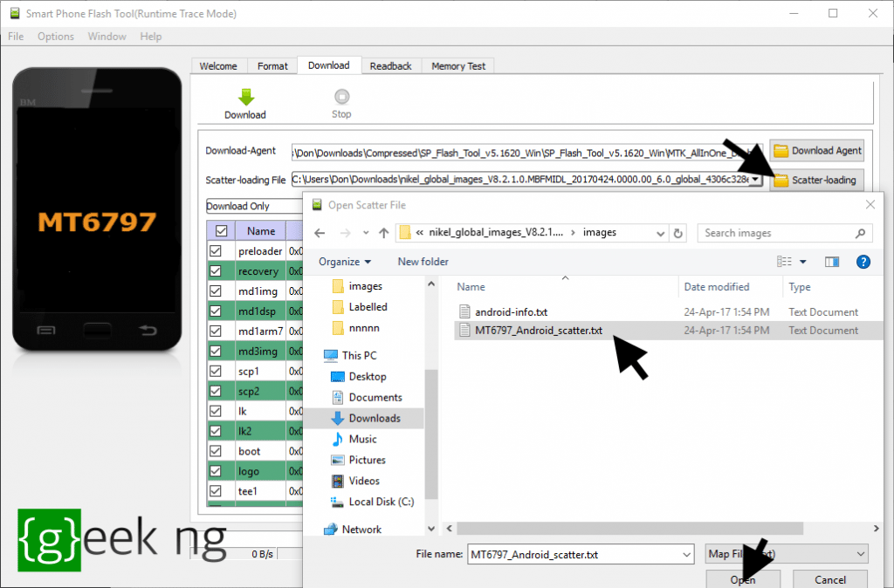Uncheck the recovery partition checkbox

coord(216,271)
